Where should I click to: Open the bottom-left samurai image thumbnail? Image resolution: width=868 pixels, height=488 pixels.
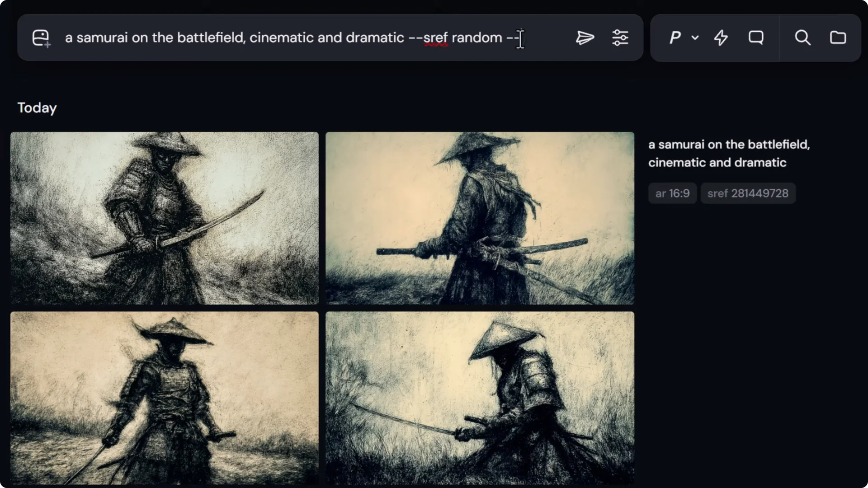point(165,398)
